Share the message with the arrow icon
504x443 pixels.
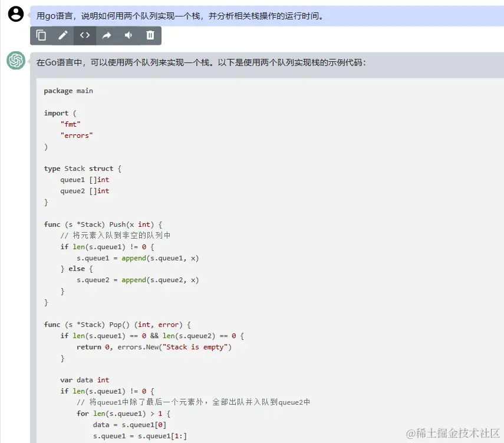[x=107, y=35]
